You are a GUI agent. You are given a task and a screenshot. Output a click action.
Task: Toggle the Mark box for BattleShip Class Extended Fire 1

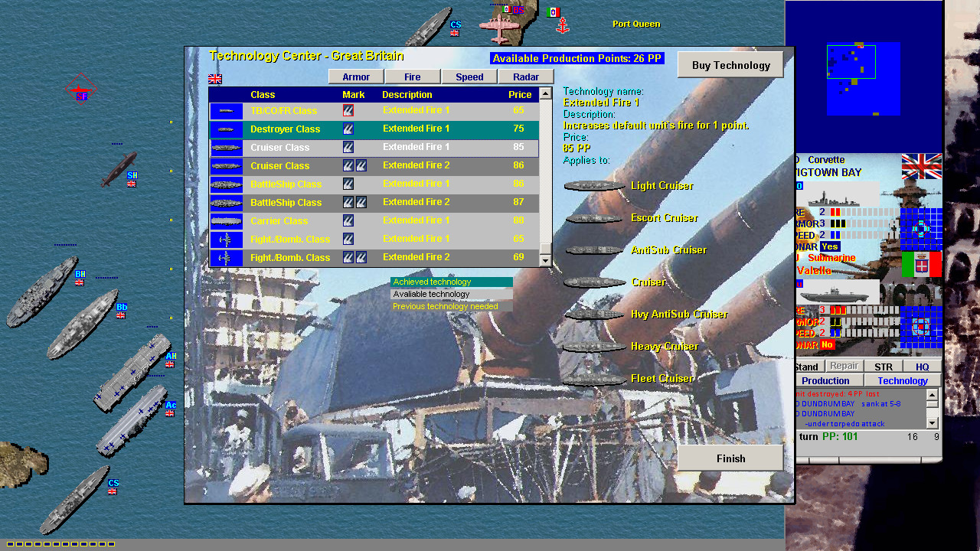[347, 184]
